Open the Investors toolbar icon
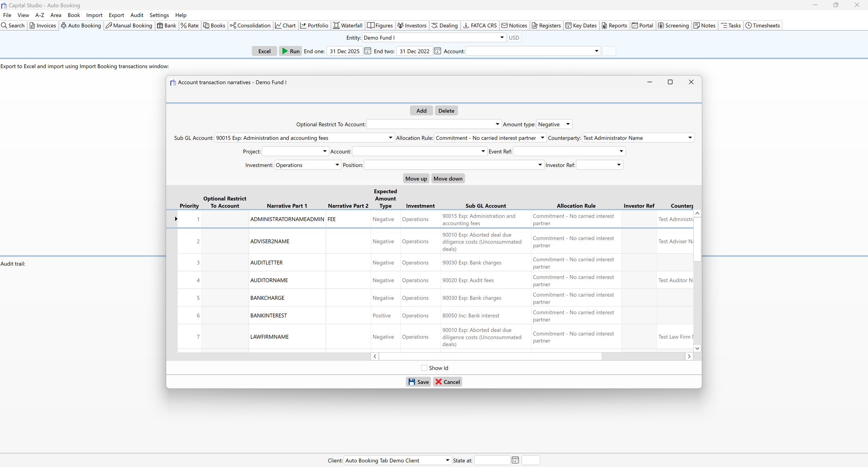Image resolution: width=868 pixels, height=467 pixels. tap(400, 25)
